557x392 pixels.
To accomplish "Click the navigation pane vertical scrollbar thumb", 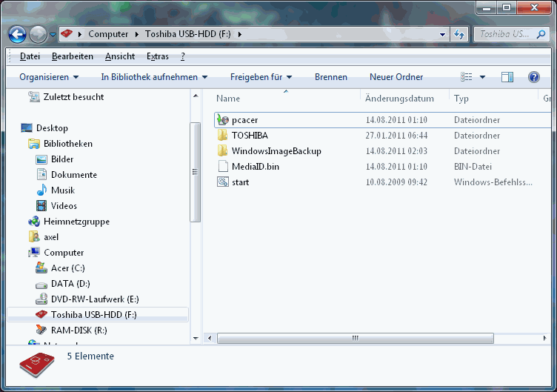I will [x=195, y=172].
